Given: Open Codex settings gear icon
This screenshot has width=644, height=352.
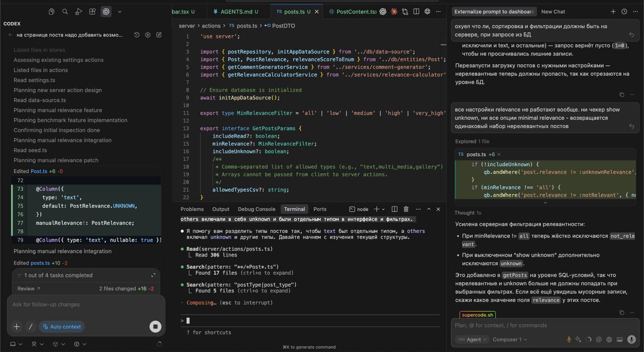Looking at the screenshot, I should point(148,35).
